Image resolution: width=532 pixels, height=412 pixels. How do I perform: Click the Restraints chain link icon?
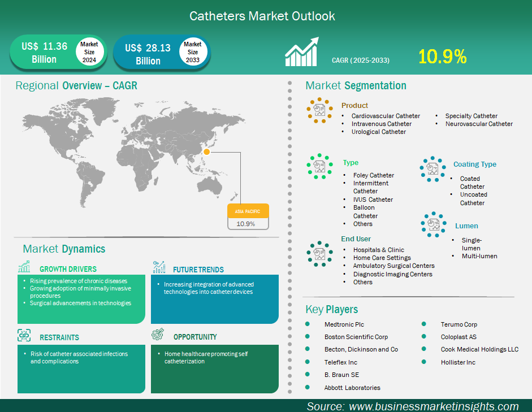24,335
